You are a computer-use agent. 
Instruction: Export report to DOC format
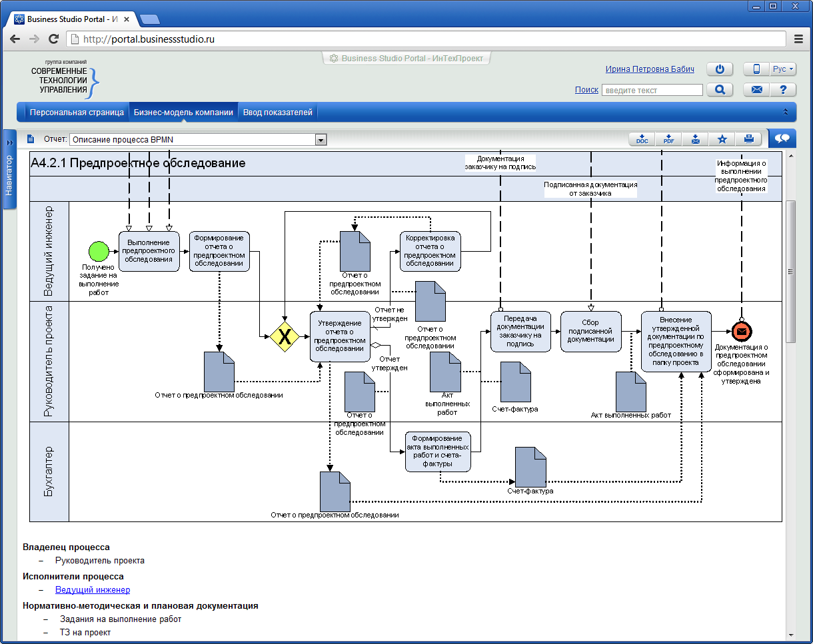(x=642, y=139)
